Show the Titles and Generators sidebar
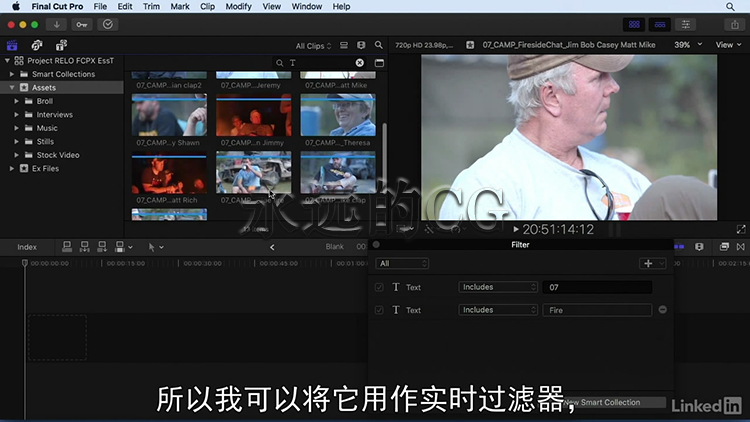The height and width of the screenshot is (422, 750). point(61,45)
